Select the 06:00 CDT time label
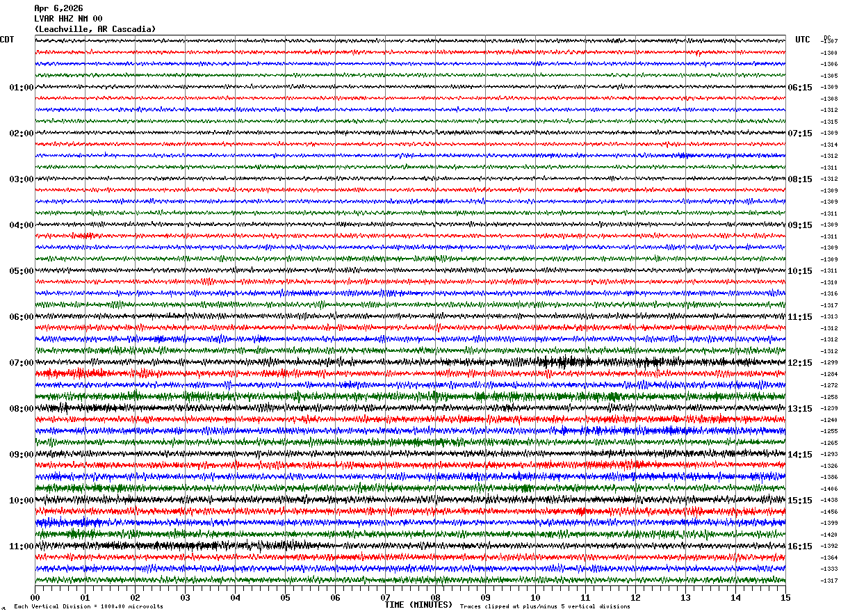841x616 pixels. pyautogui.click(x=22, y=317)
